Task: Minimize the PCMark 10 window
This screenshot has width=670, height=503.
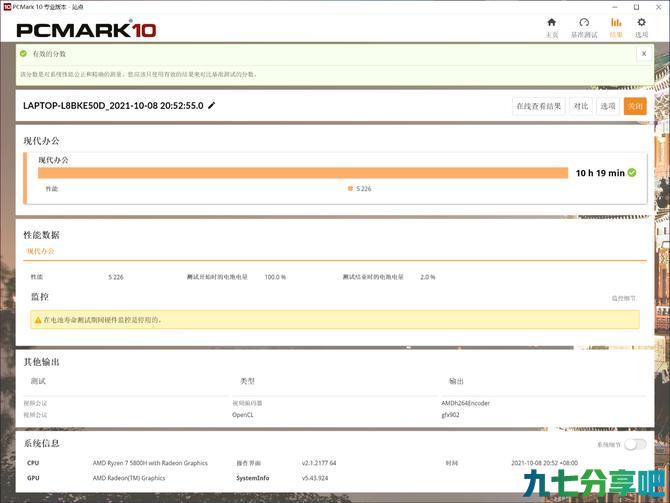Action: [x=615, y=7]
